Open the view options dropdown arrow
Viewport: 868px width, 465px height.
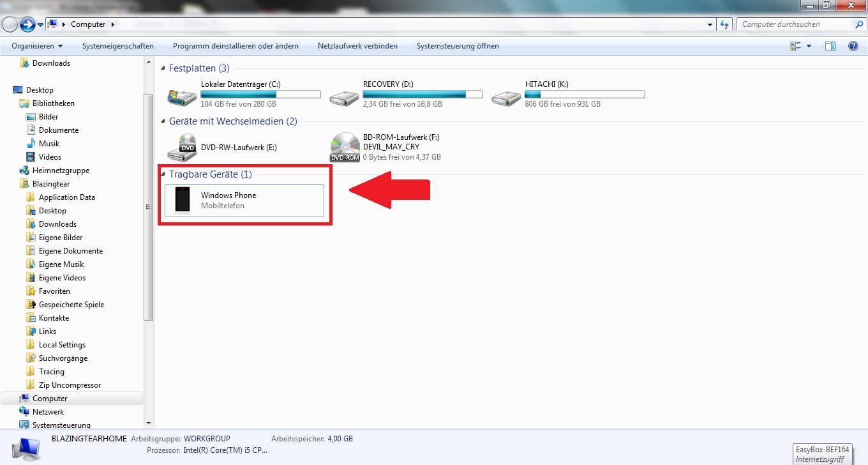tap(809, 46)
